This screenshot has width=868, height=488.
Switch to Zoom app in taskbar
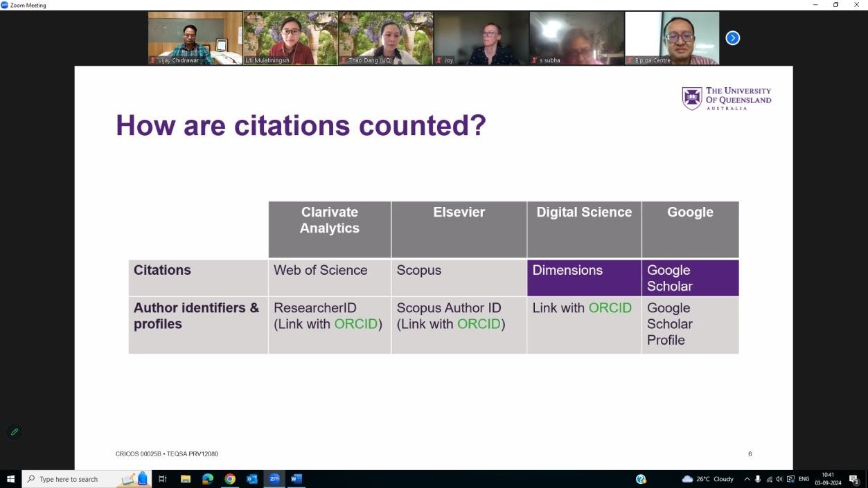[274, 479]
